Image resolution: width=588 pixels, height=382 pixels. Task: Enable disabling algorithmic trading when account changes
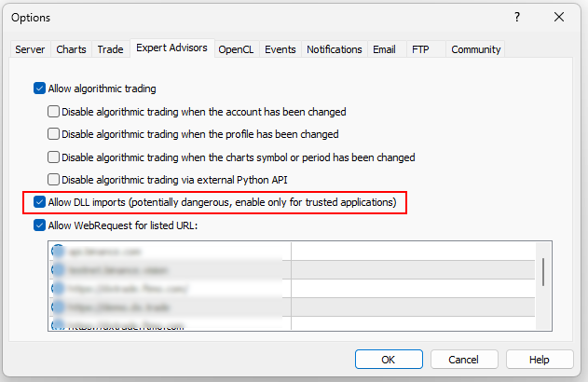click(54, 112)
